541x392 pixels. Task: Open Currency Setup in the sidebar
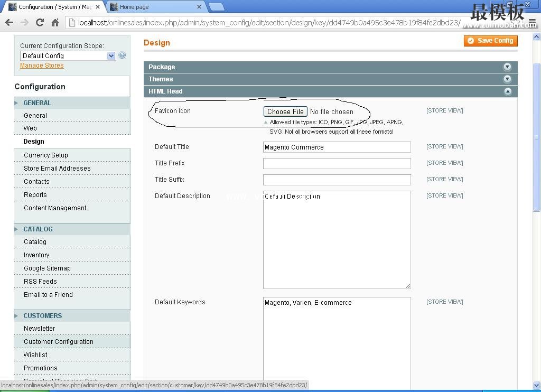pos(72,155)
